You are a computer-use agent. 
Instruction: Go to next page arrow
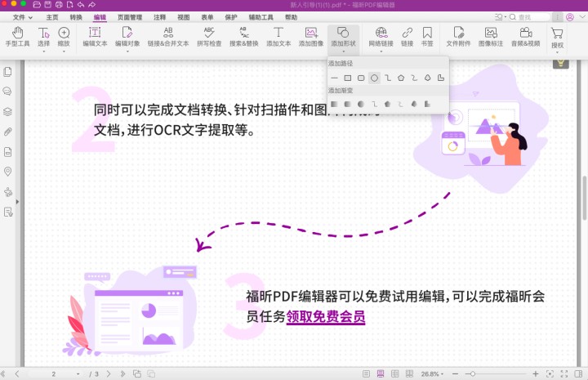click(x=109, y=374)
